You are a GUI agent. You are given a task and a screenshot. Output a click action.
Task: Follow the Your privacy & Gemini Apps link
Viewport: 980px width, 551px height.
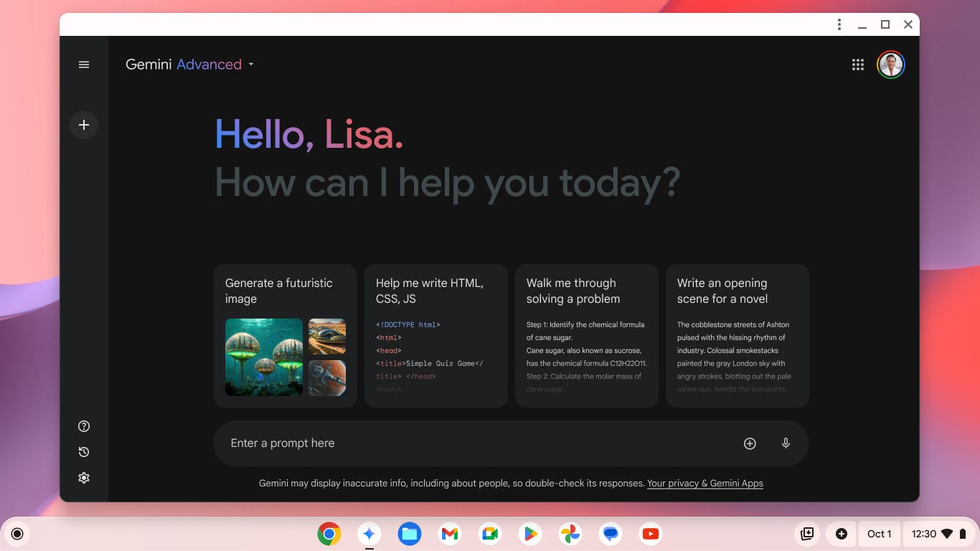(x=705, y=483)
